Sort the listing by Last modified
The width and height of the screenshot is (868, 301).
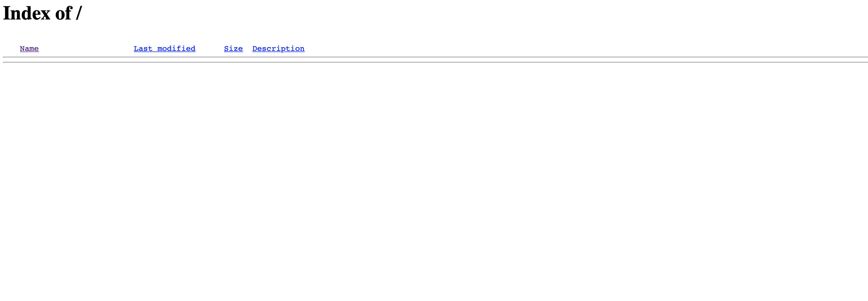(165, 48)
